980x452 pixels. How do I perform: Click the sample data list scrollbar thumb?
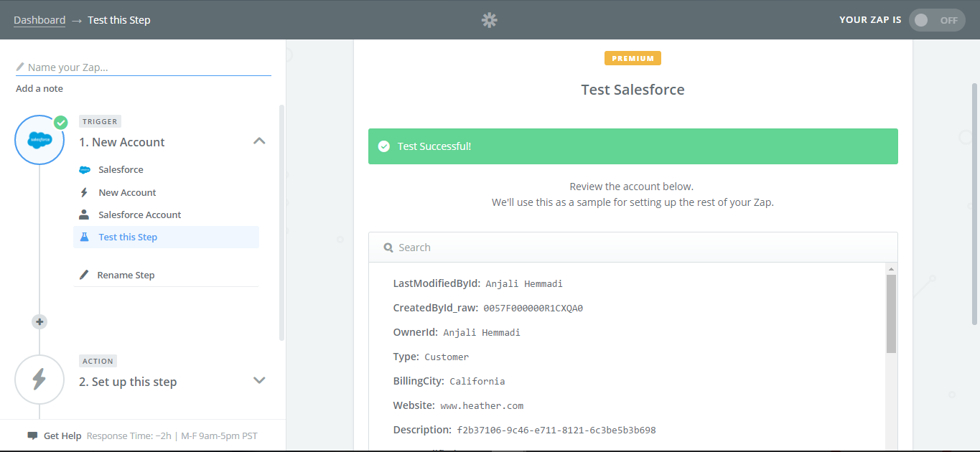coord(891,314)
